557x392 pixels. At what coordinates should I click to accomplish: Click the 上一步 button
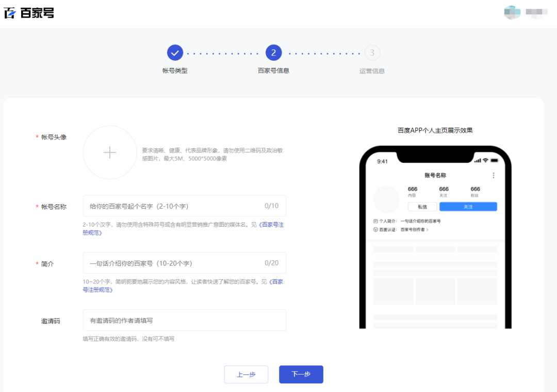(246, 374)
